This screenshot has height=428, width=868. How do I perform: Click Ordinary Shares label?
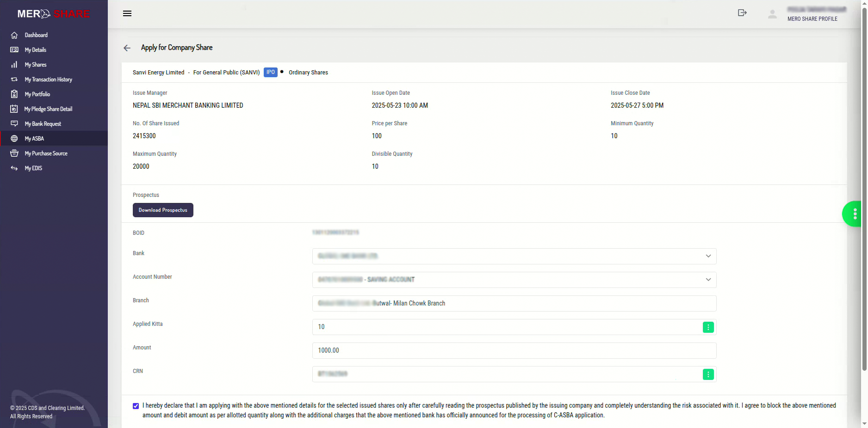click(308, 73)
